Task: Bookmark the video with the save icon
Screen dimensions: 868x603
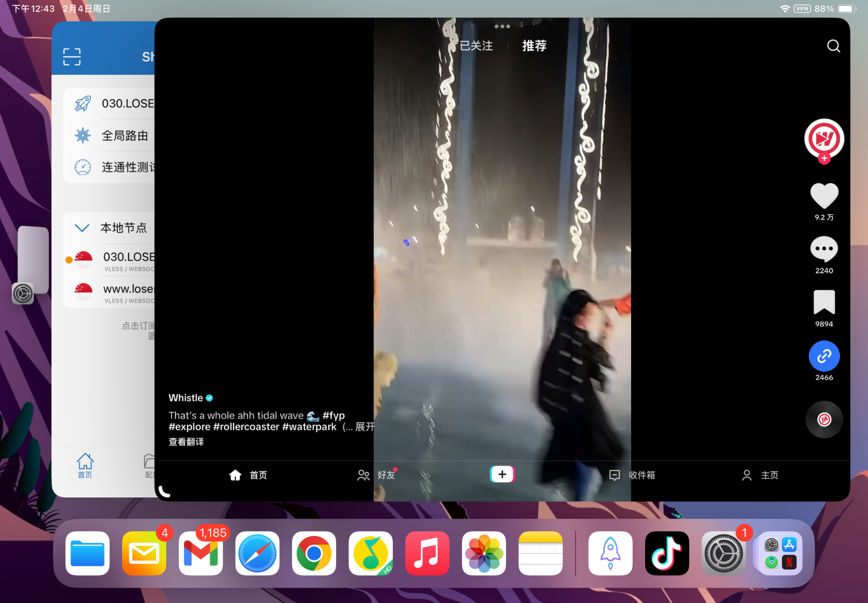Action: point(824,302)
